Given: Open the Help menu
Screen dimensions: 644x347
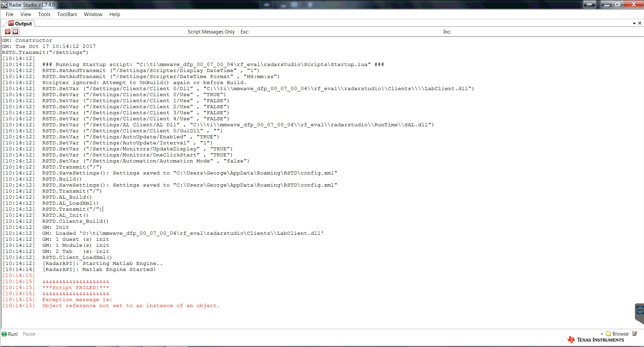Looking at the screenshot, I should 115,14.
